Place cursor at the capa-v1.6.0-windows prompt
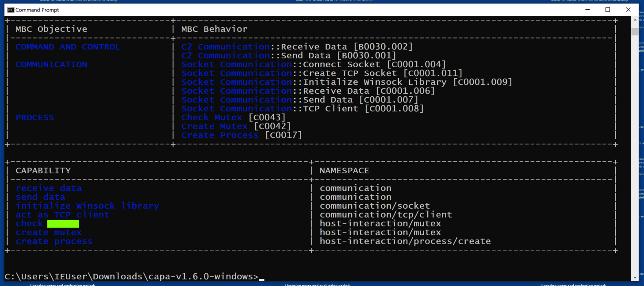 261,277
